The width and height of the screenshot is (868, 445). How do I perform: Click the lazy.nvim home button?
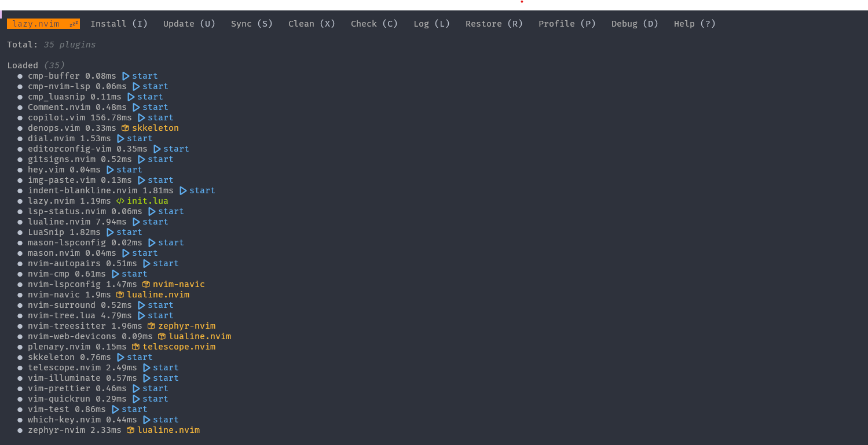(43, 24)
